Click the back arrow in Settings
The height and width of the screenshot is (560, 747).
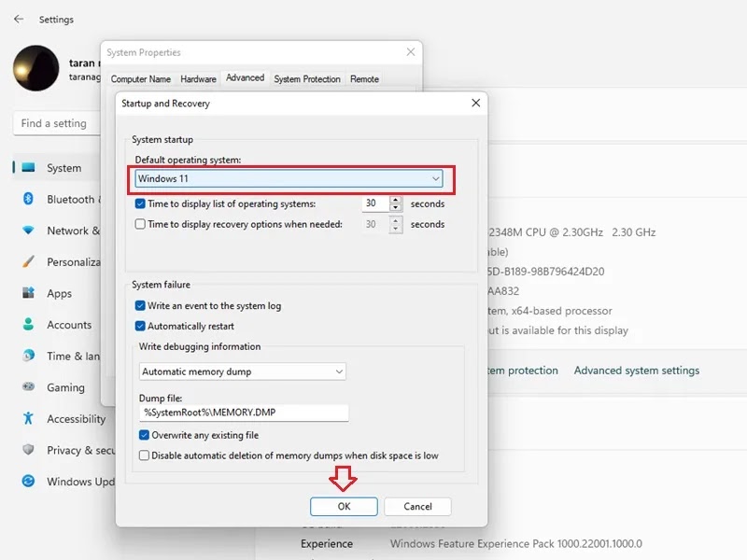pos(19,19)
